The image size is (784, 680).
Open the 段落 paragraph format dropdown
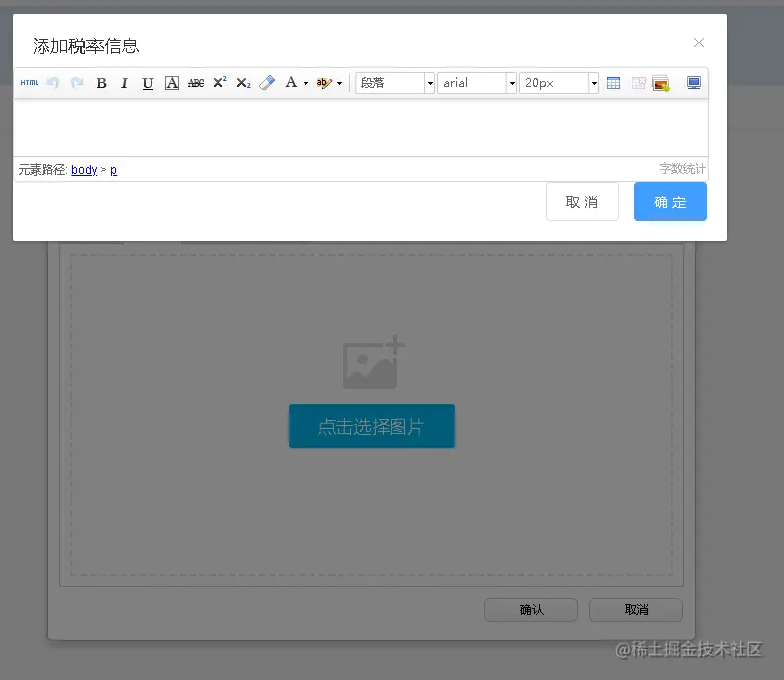tap(394, 83)
